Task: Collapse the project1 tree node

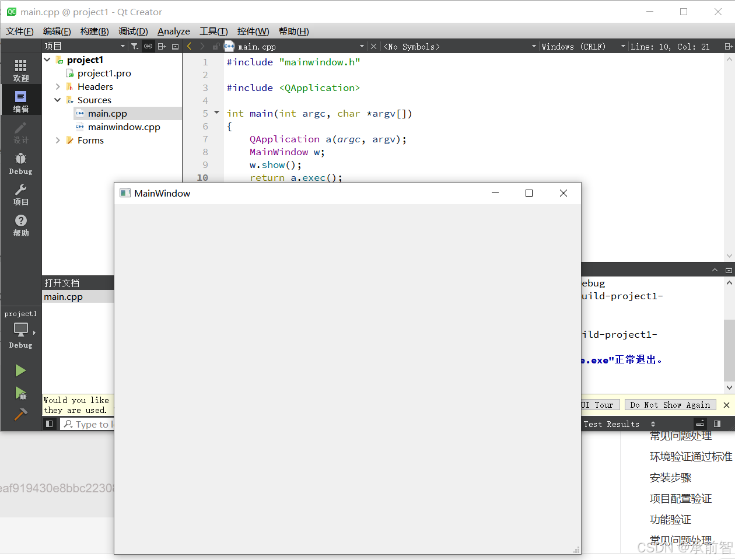Action: (x=47, y=60)
